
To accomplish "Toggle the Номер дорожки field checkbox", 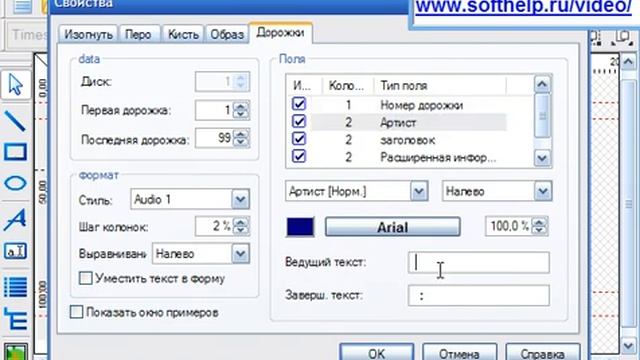I will coord(299,104).
